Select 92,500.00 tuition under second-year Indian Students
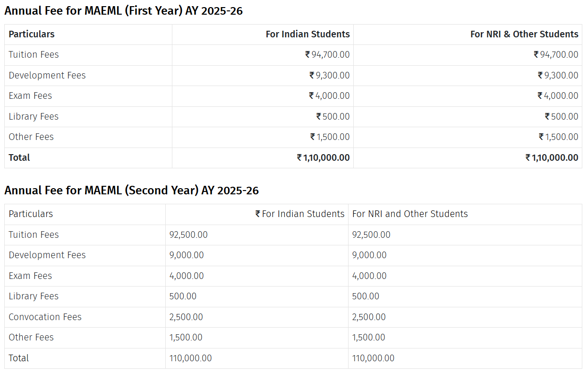 pos(188,235)
